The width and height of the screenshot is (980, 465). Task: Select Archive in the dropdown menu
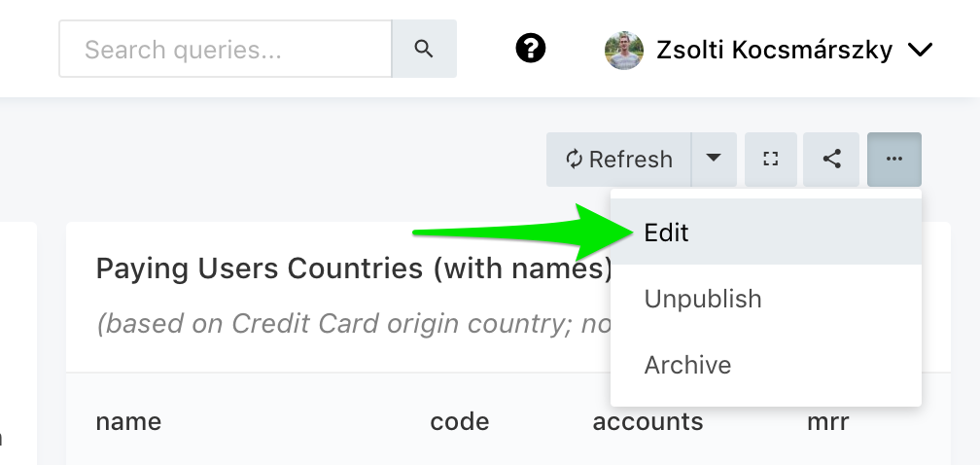click(x=687, y=365)
